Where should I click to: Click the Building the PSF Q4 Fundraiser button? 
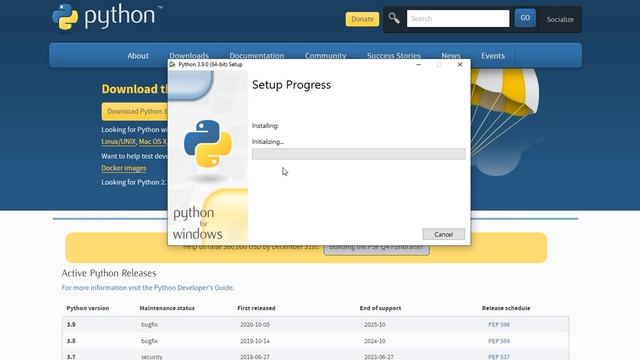(376, 249)
